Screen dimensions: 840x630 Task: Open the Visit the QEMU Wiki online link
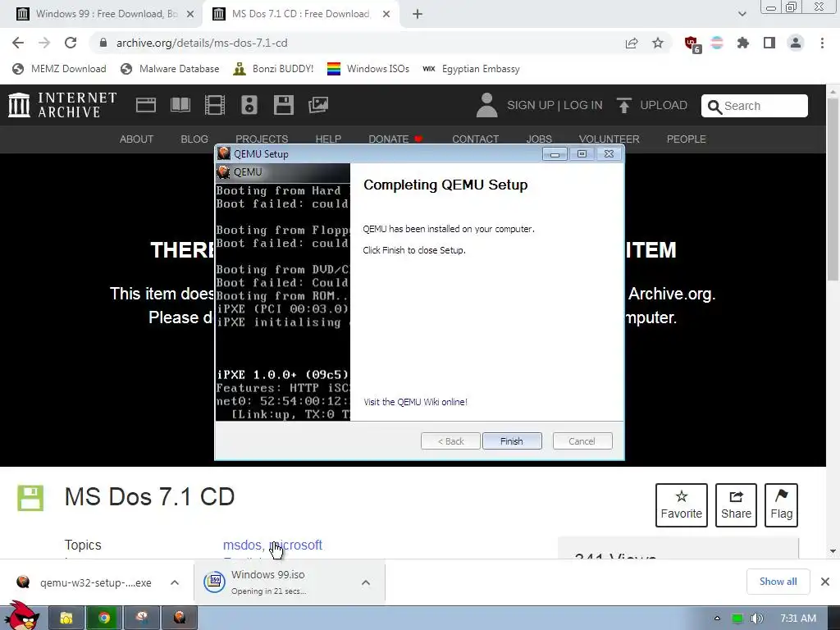click(415, 402)
